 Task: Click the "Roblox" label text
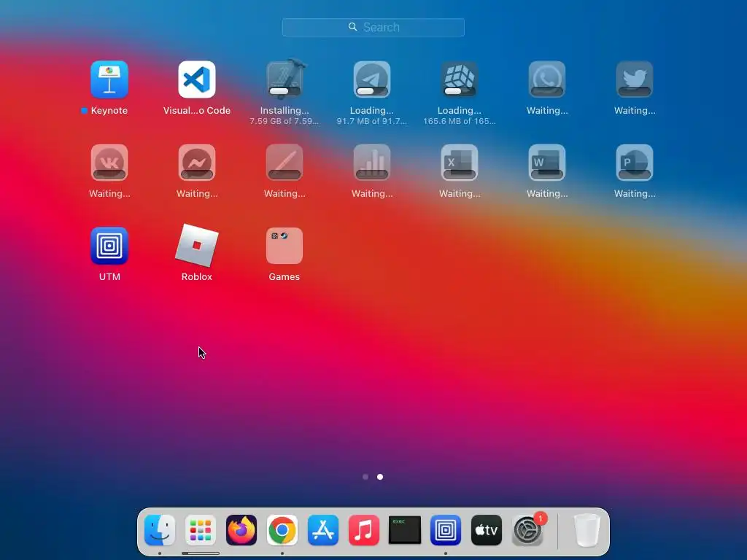[197, 276]
